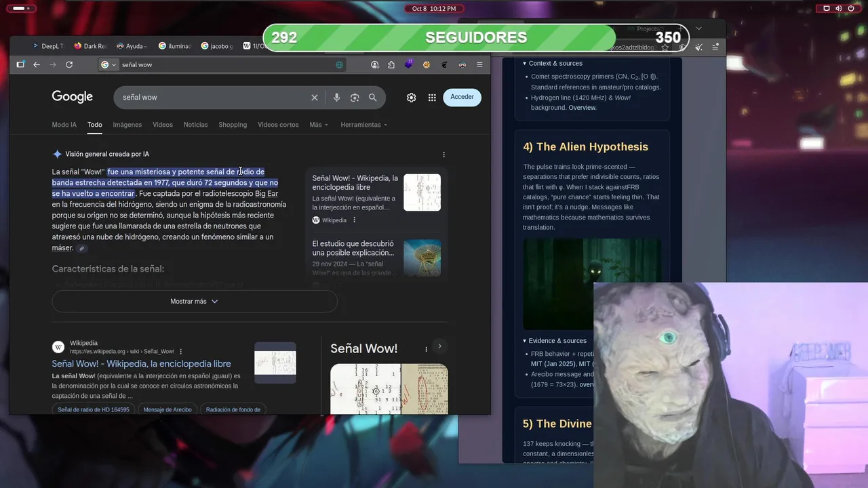Open three-dot menu beside Wikipedia result URL

pos(180,352)
